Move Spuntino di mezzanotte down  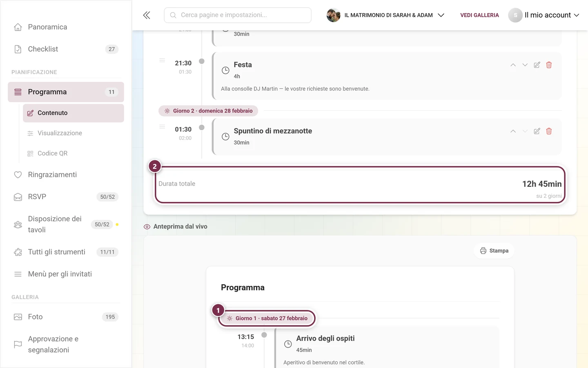pyautogui.click(x=525, y=131)
